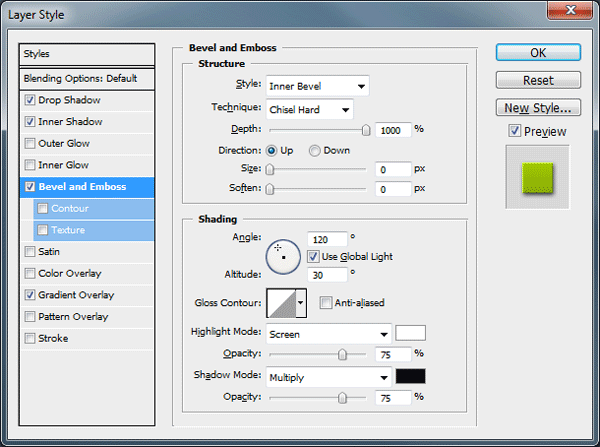Select the Drop Shadow label in list

coord(69,100)
